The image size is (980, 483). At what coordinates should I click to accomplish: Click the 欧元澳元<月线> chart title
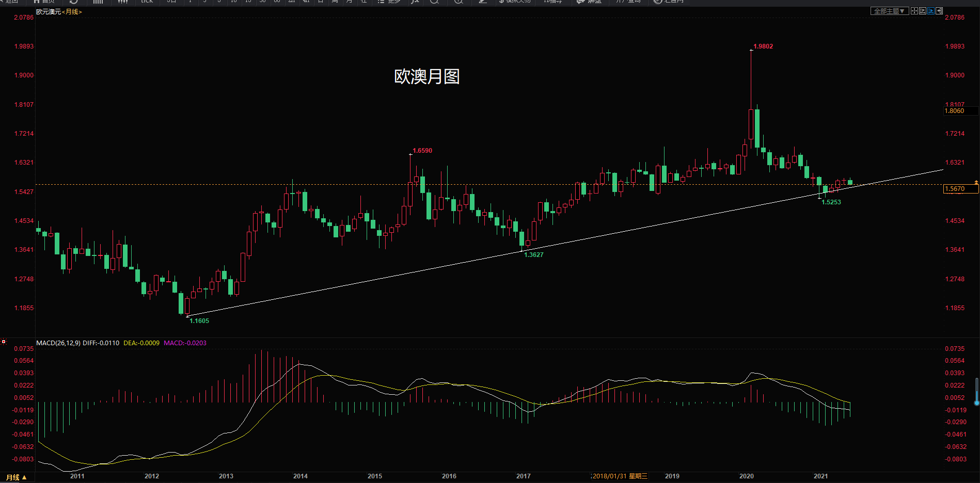[x=59, y=12]
